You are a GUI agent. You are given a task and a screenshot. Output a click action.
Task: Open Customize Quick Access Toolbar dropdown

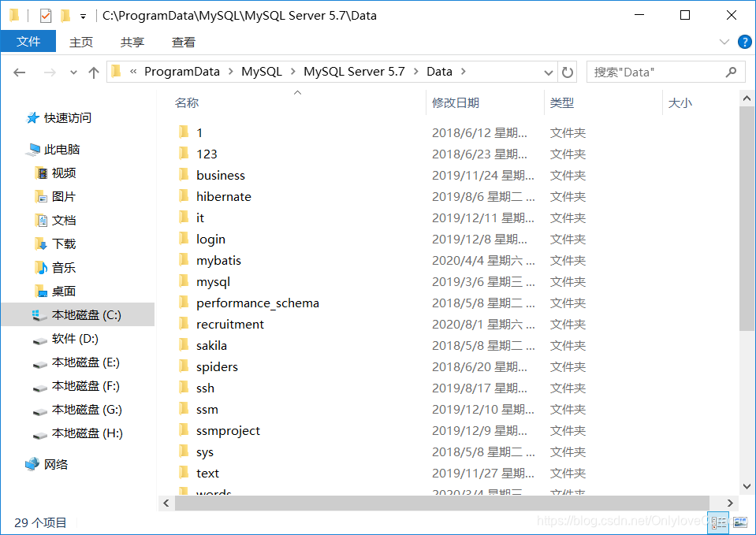tap(83, 17)
